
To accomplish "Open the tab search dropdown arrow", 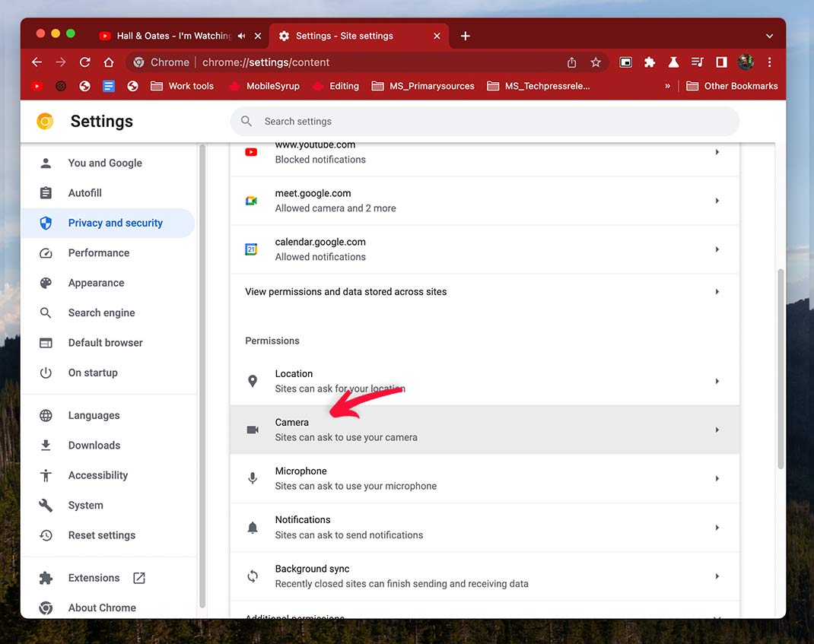I will click(x=769, y=36).
